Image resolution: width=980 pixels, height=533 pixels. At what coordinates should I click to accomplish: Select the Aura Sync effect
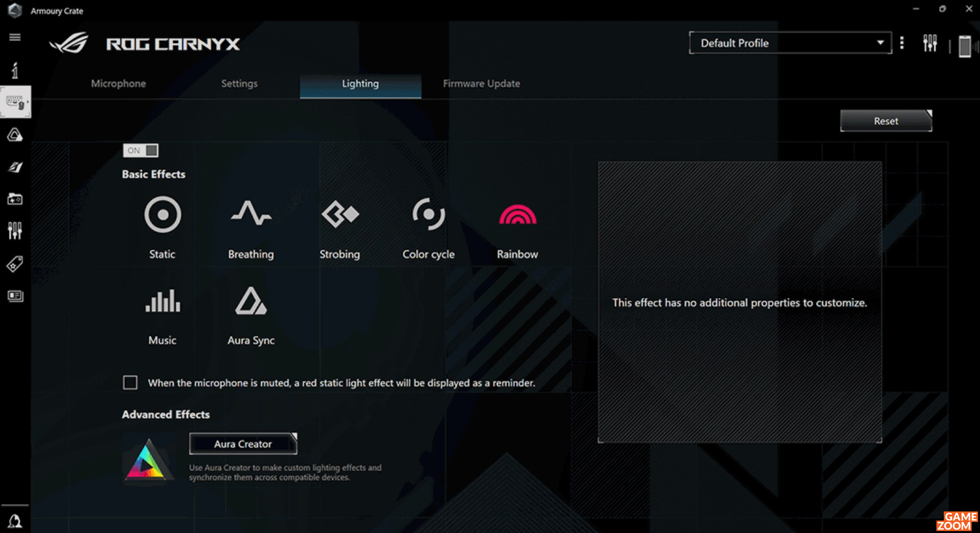(251, 316)
